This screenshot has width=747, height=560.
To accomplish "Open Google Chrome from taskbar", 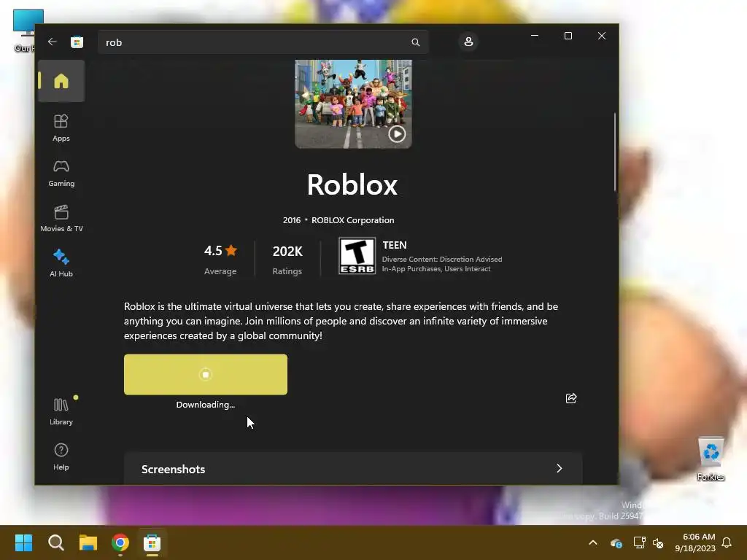I will pos(120,542).
